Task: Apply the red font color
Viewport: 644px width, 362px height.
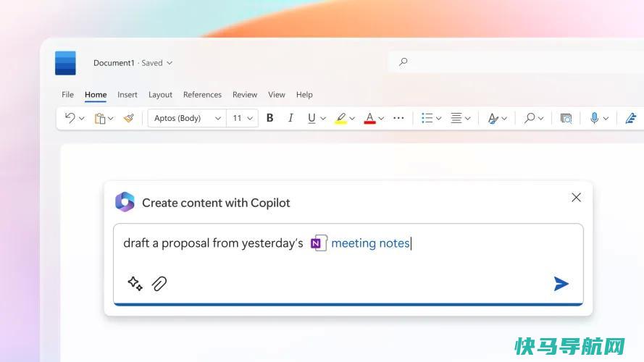Action: coord(369,118)
